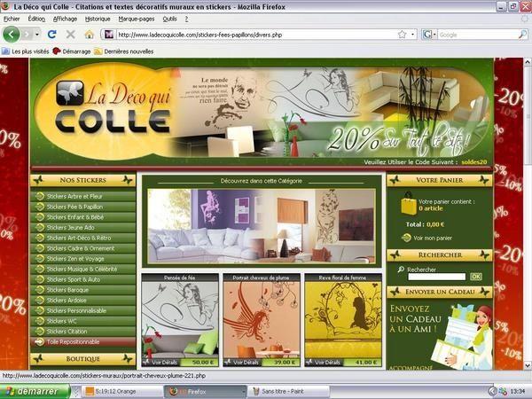532x399 pixels.
Task: Select Stickers Fée & Papillon category
Action: tap(82, 207)
